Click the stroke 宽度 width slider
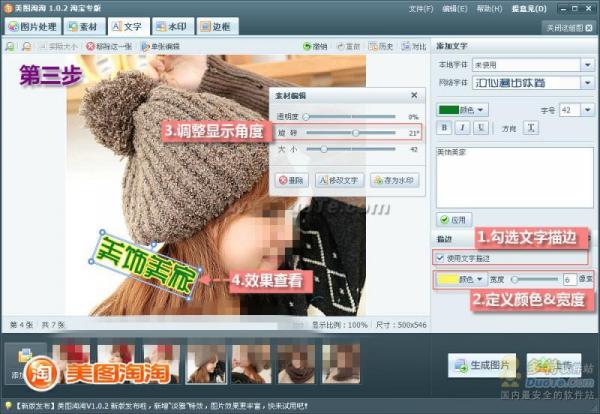Screen dimensions: 600x414 point(536,279)
